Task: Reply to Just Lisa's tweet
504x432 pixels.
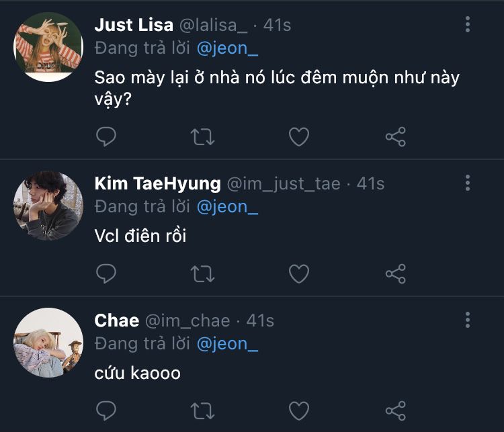Action: pos(106,136)
